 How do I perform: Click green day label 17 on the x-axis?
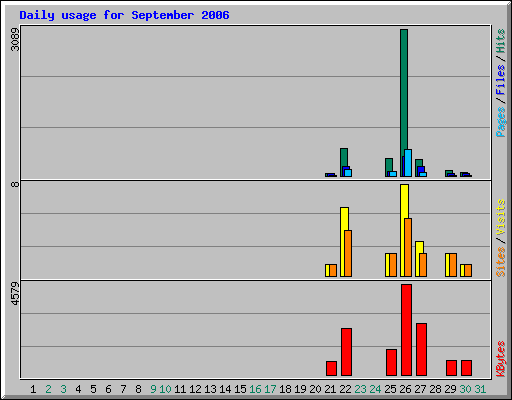click(x=270, y=389)
